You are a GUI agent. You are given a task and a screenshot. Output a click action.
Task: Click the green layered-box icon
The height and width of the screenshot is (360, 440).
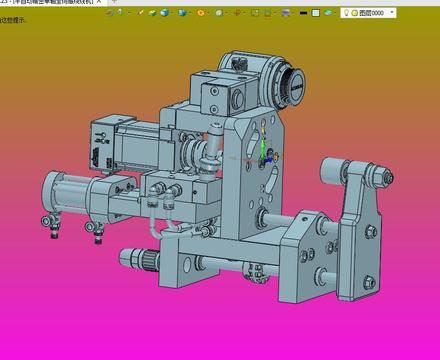[153, 13]
